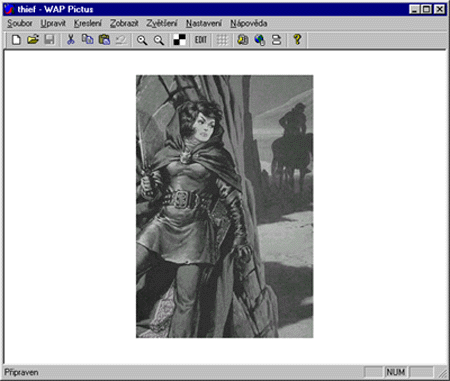Viewport: 450px width, 381px height.
Task: Open the Zobrazit menu
Action: tap(124, 23)
